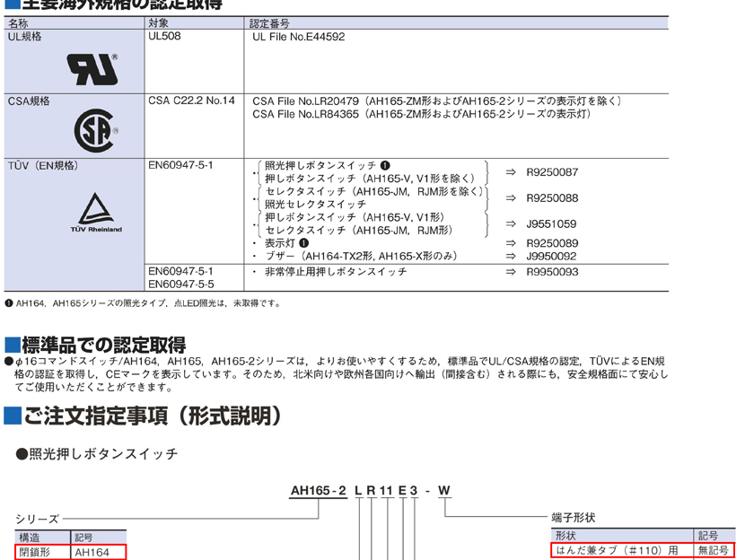Click the 'CSA C22.2 No.14' cell

pyautogui.click(x=191, y=101)
